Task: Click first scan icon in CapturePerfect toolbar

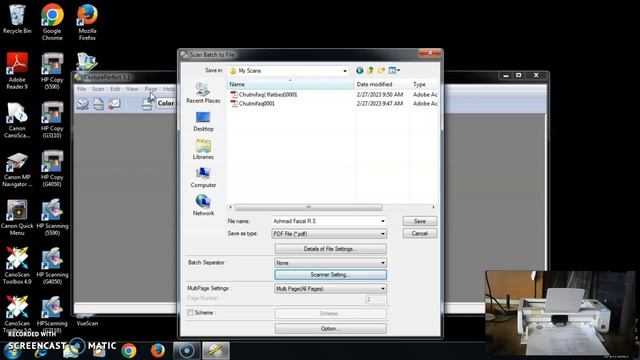Action: [82, 104]
